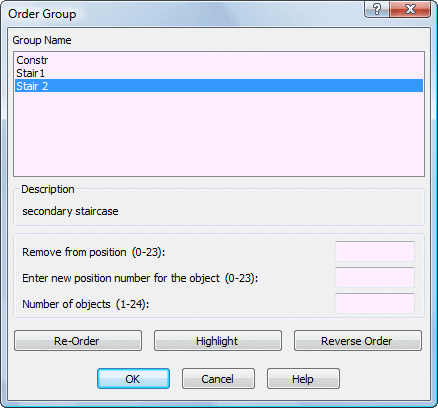This screenshot has width=438, height=408.
Task: Click the secondary staircase description text
Action: coord(70,211)
